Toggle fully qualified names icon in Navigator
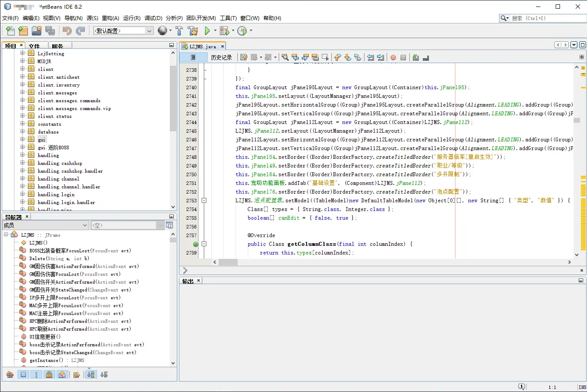 click(x=77, y=375)
